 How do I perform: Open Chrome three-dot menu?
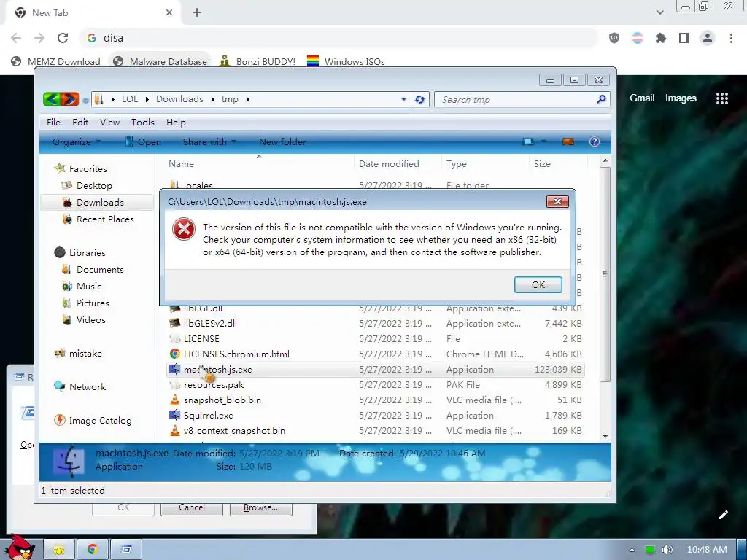(731, 38)
